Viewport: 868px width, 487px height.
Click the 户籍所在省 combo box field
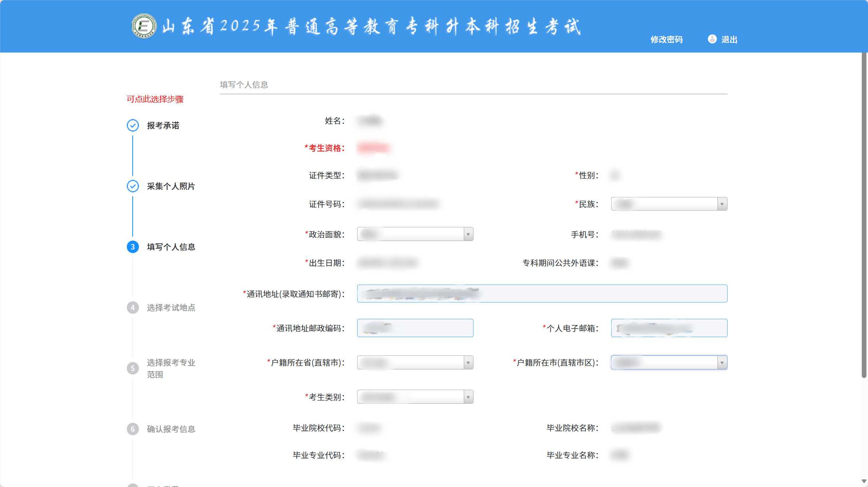coord(415,363)
